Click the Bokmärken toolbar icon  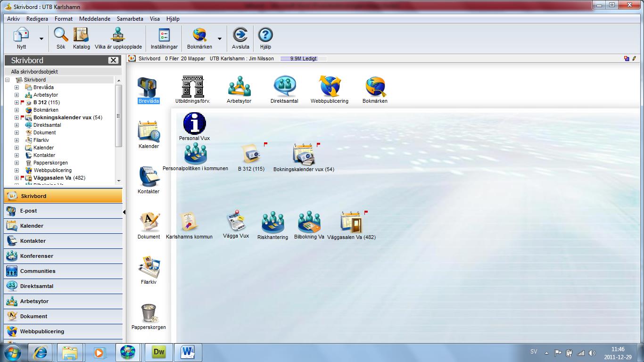(199, 38)
